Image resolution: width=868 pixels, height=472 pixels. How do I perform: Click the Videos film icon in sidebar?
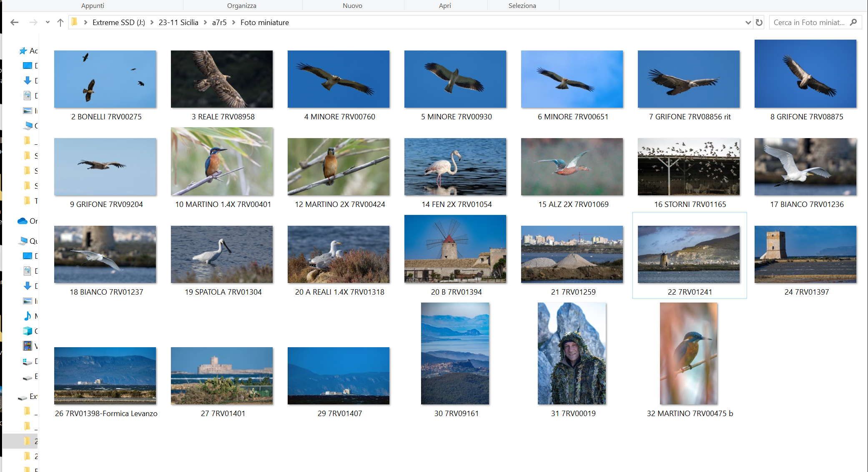coord(28,346)
